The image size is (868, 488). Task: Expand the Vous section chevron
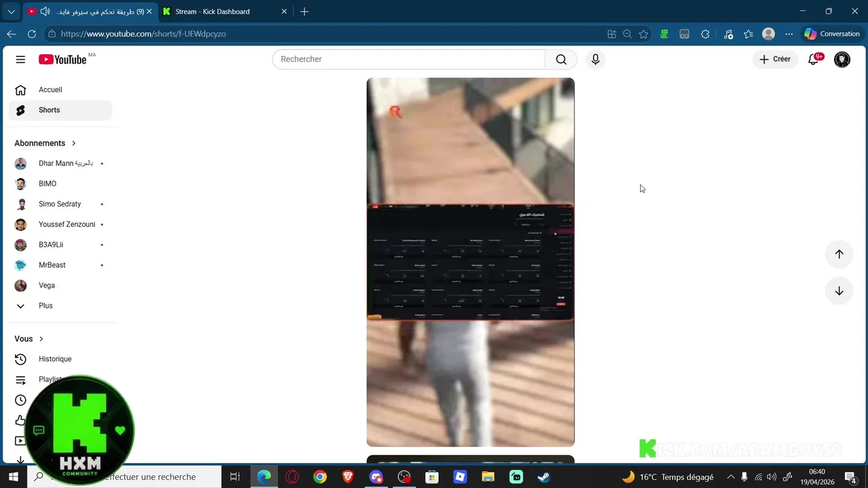click(x=41, y=339)
